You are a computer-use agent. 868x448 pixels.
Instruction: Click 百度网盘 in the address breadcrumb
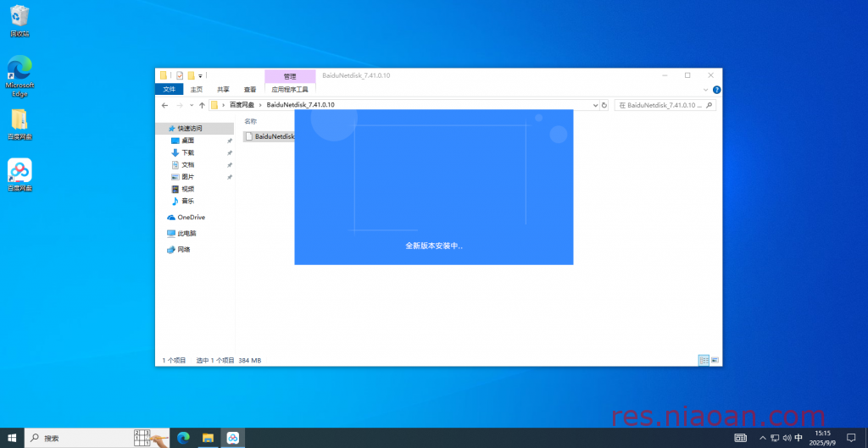(242, 104)
